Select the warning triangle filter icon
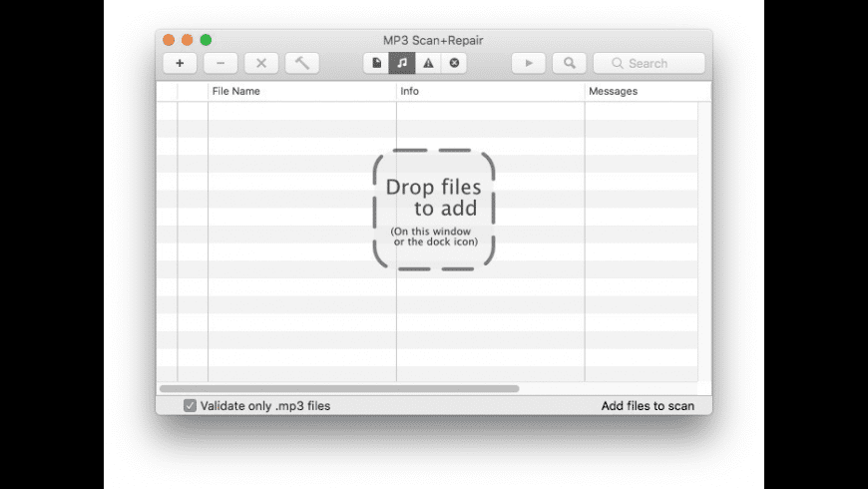868x489 pixels. pos(428,63)
